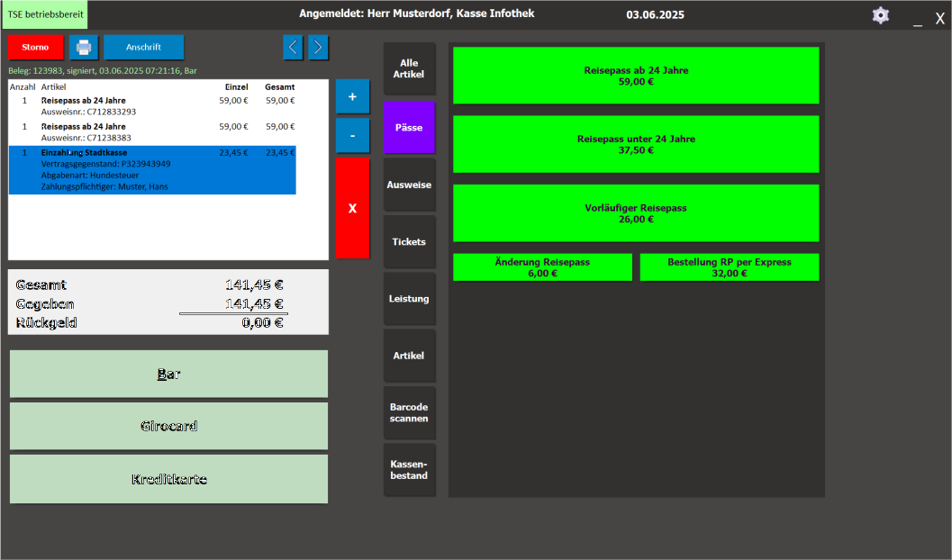
Task: Switch to the Alle Artikel category
Action: [409, 69]
